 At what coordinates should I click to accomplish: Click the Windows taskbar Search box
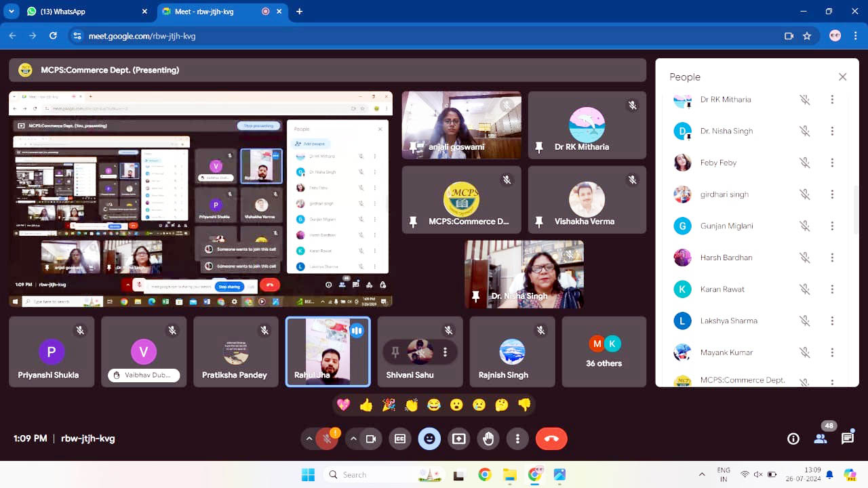366,474
